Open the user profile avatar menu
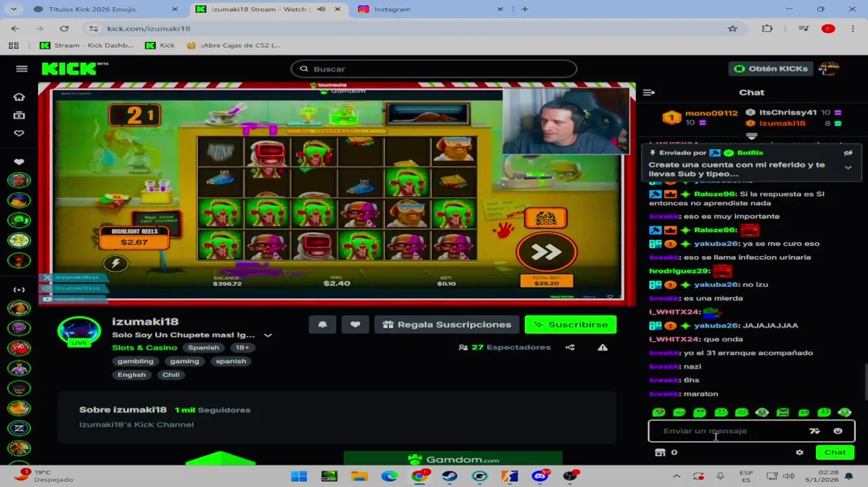This screenshot has width=868, height=487. (829, 69)
